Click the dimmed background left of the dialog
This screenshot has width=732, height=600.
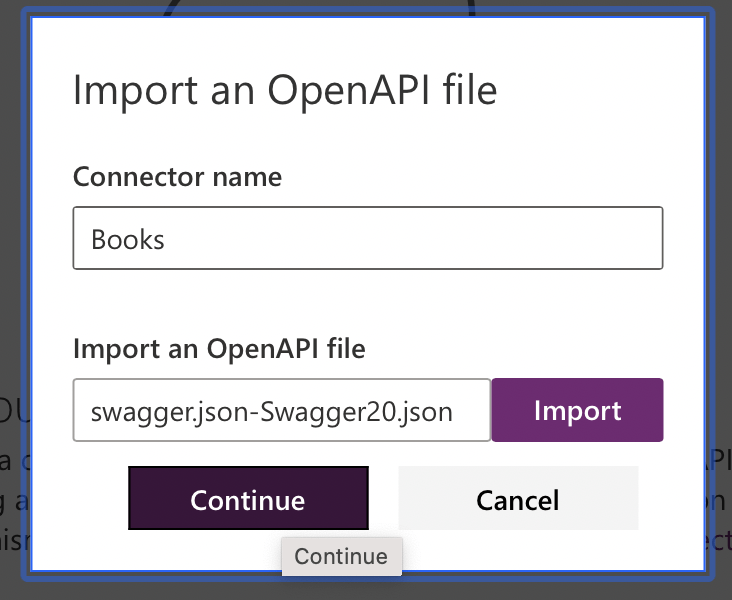pos(11,300)
